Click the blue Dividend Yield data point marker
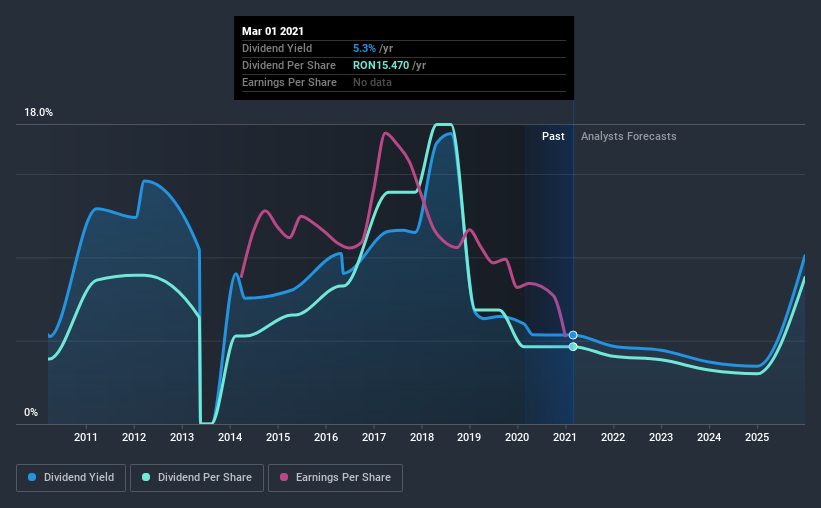Screen dimensions: 821x508 coord(573,335)
